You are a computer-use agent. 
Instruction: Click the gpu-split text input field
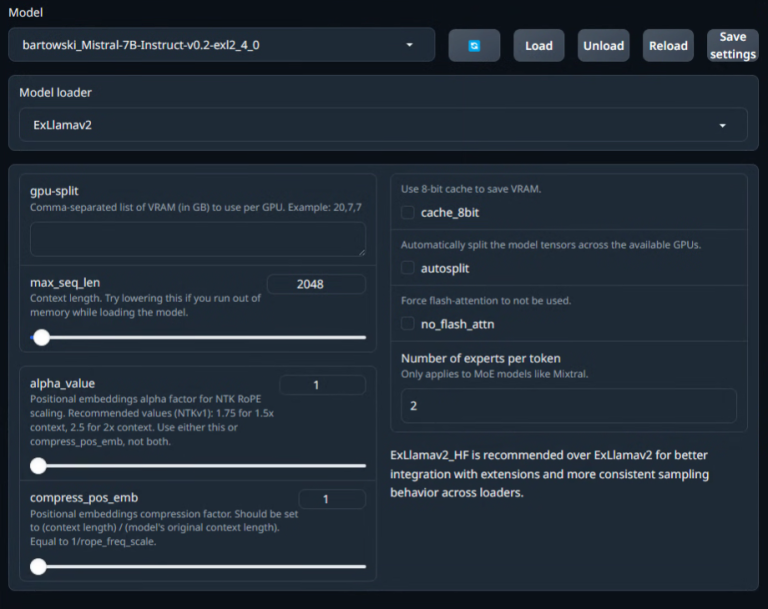[x=198, y=239]
